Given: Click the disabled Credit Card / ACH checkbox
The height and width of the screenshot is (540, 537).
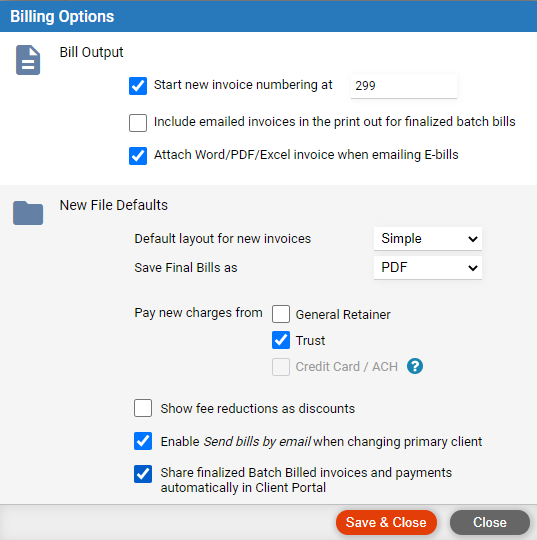Looking at the screenshot, I should click(281, 366).
